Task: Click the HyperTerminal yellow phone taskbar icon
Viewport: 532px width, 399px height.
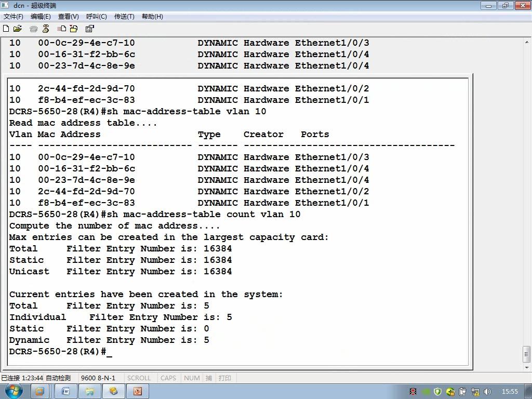Action: click(113, 392)
